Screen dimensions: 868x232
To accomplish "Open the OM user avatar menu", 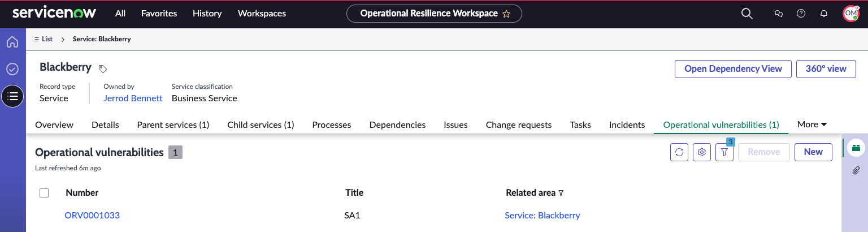I will pyautogui.click(x=851, y=14).
